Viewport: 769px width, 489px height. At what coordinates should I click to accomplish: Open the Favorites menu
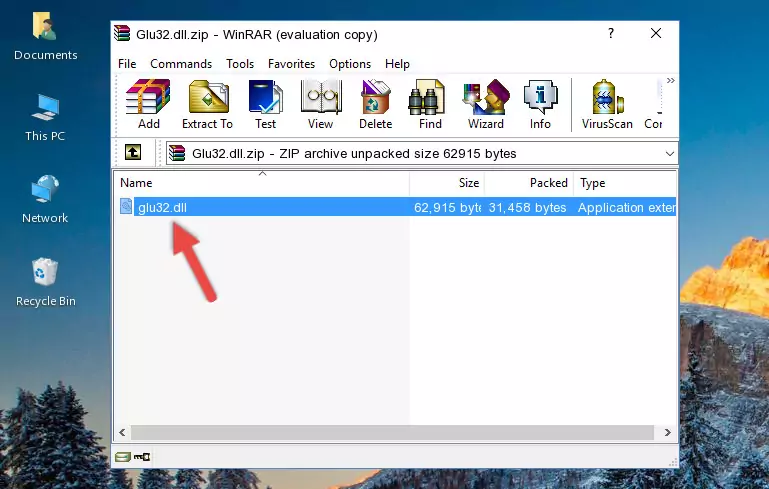291,64
